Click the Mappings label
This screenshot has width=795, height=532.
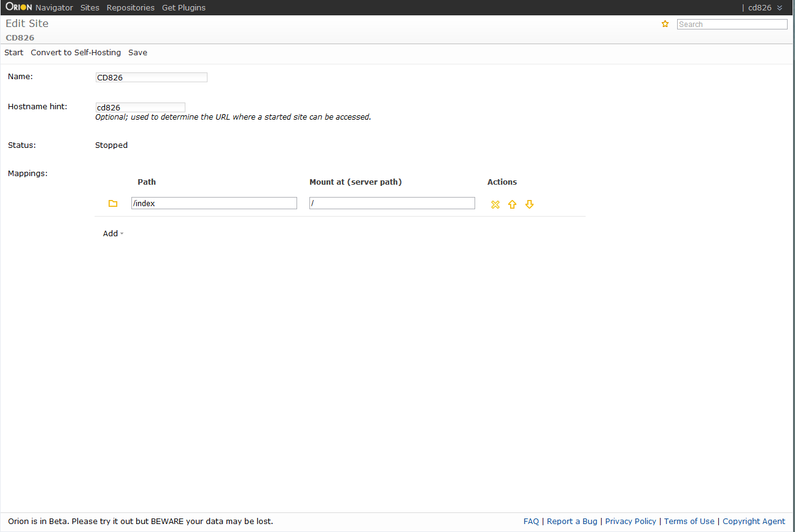click(x=28, y=173)
